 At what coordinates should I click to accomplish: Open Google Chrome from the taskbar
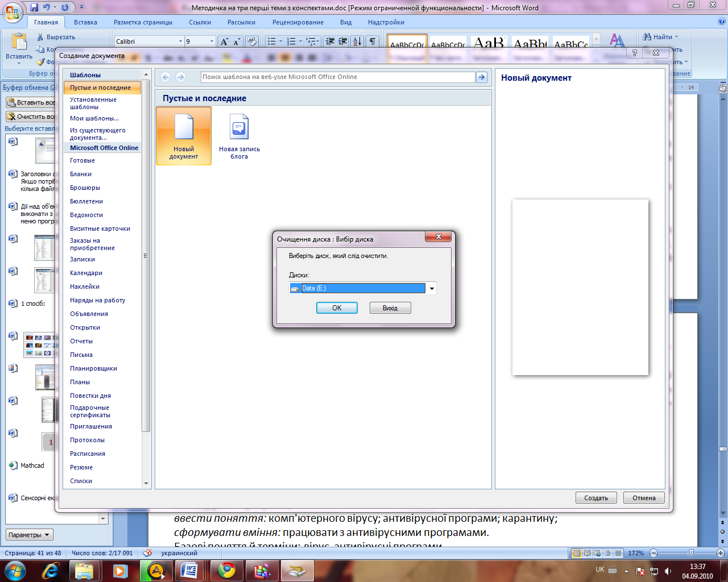click(x=226, y=570)
